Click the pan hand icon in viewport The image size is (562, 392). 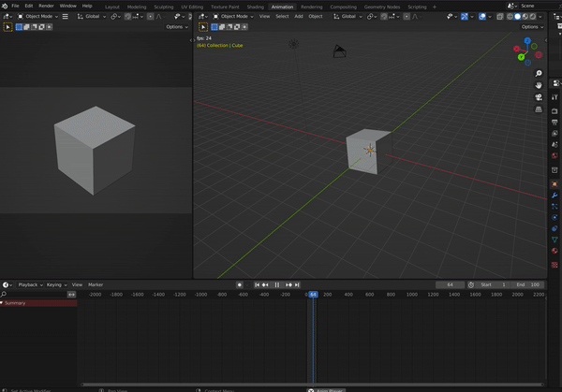539,85
